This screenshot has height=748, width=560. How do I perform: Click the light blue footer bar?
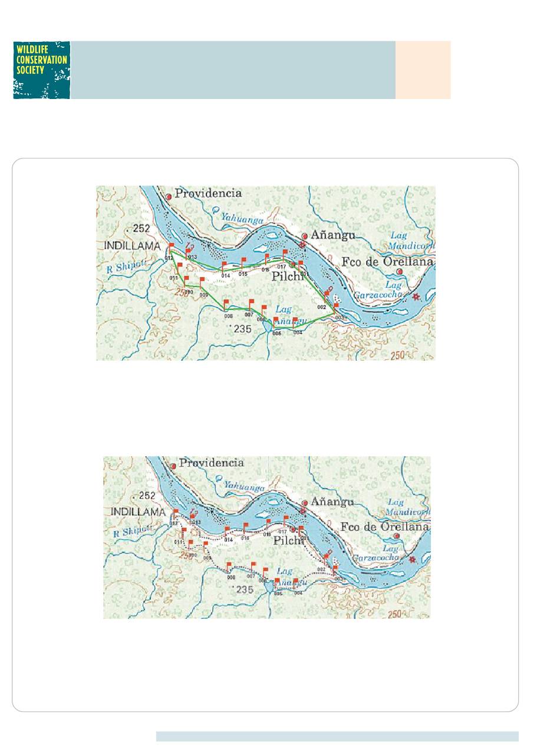(x=337, y=736)
